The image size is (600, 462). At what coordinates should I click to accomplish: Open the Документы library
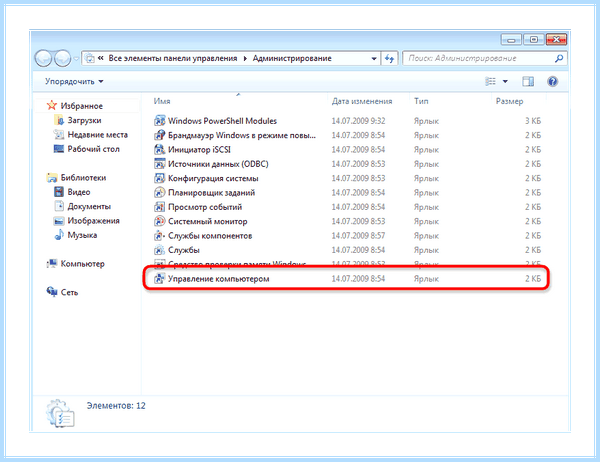coord(89,206)
